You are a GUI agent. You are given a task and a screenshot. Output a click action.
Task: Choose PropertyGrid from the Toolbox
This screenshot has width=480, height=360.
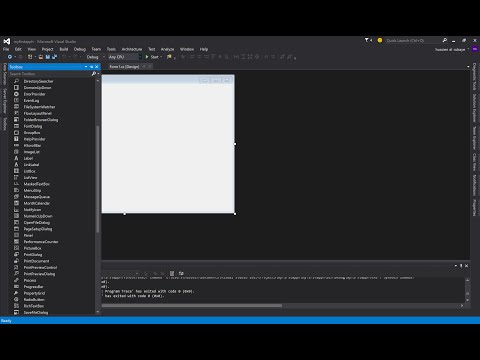34,293
